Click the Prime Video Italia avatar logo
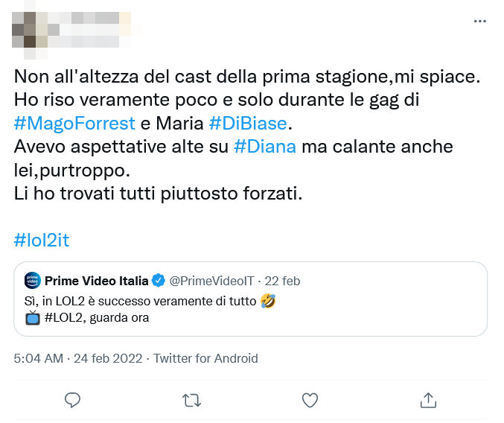The image size is (504, 423). (31, 281)
